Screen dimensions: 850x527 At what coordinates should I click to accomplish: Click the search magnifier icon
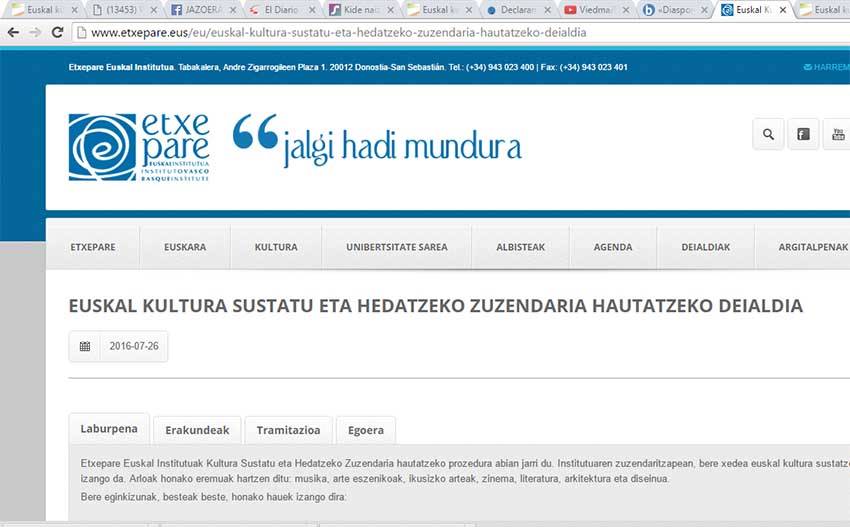pos(768,134)
